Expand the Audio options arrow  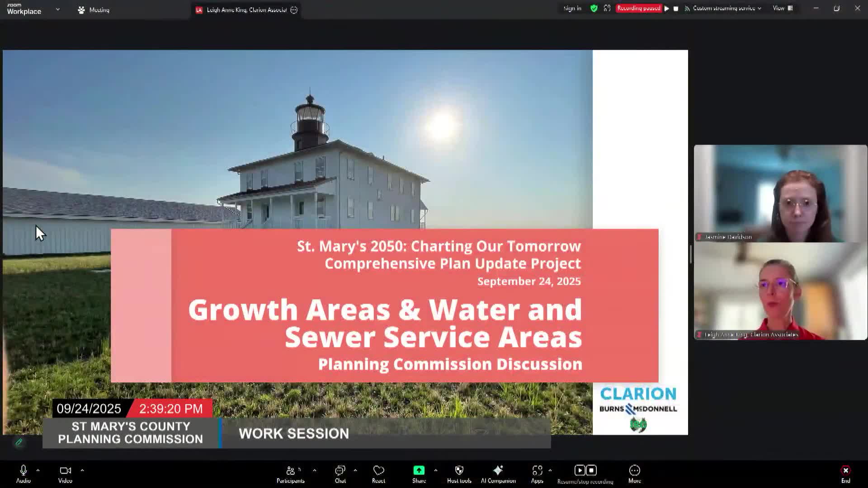click(x=38, y=470)
